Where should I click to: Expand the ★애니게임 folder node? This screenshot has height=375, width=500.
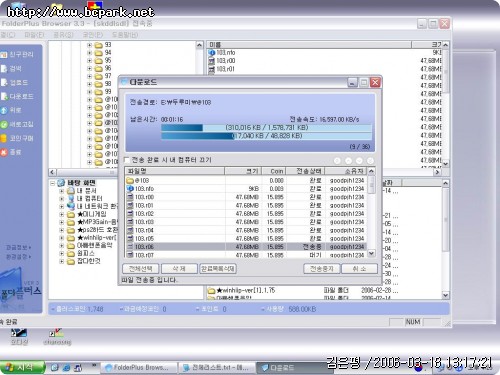point(62,214)
